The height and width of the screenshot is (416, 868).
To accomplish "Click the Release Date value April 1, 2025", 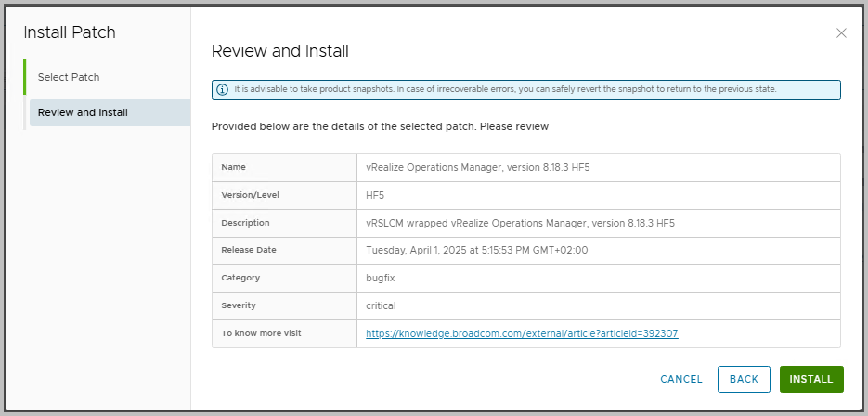I will coord(476,251).
